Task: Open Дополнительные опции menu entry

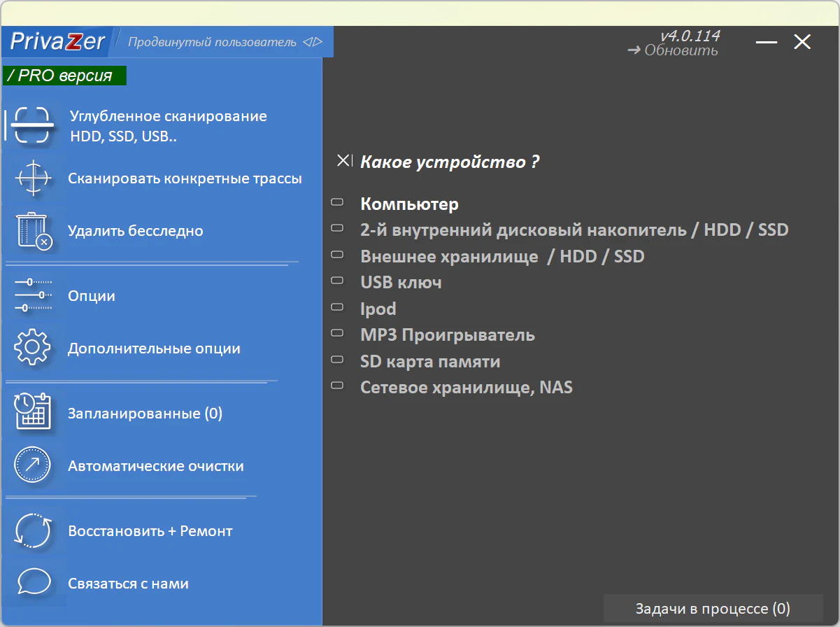Action: [154, 348]
